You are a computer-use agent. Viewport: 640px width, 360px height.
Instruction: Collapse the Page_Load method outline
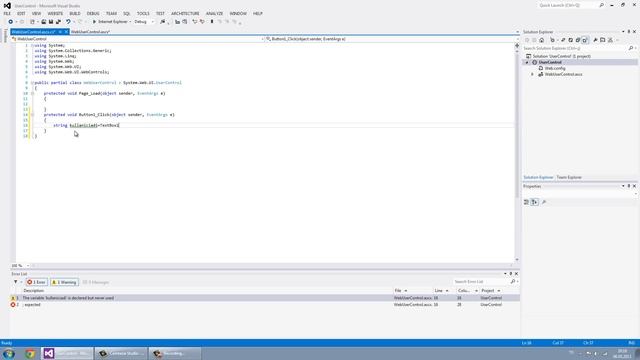32,93
